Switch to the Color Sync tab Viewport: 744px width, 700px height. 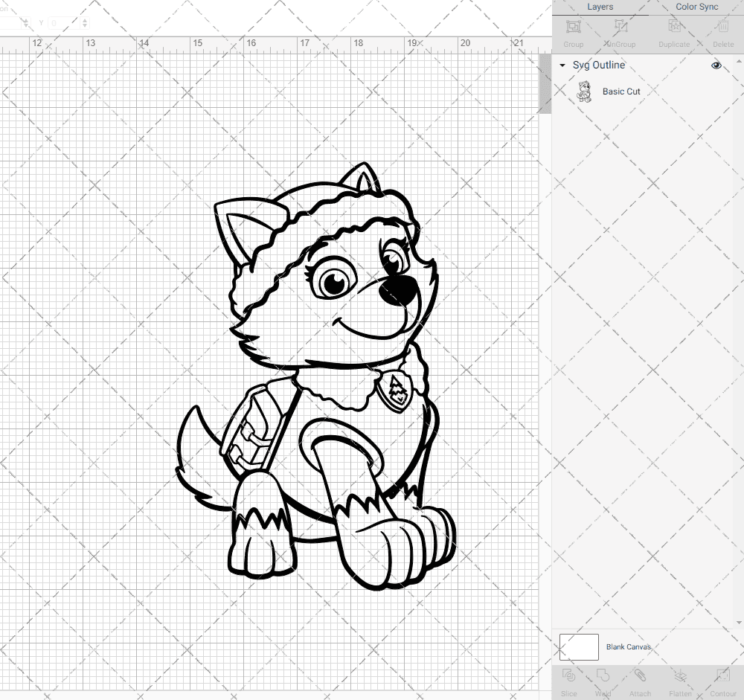[696, 7]
